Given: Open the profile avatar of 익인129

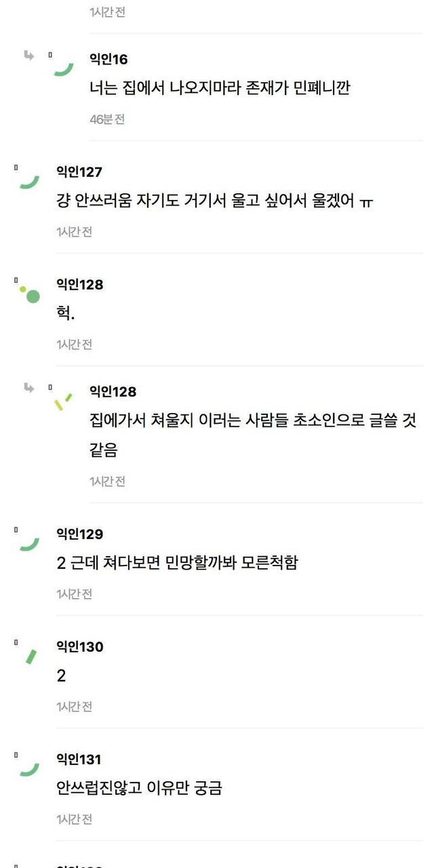Looking at the screenshot, I should [28, 541].
